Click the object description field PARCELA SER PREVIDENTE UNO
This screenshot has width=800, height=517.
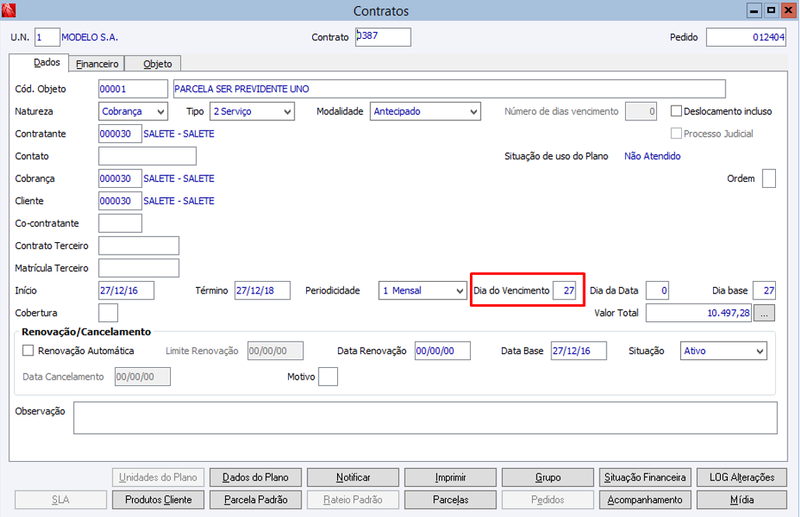(449, 89)
